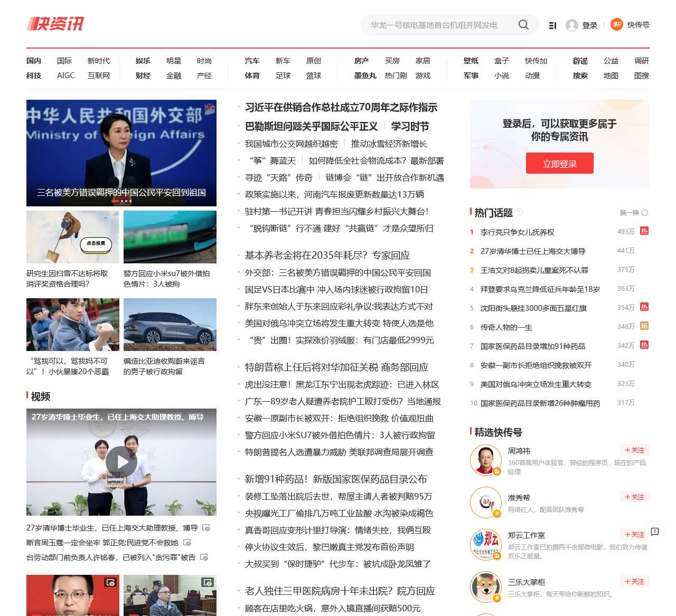This screenshot has height=616, width=676.
Task: Open the 娱乐 navigation section
Action: click(142, 61)
